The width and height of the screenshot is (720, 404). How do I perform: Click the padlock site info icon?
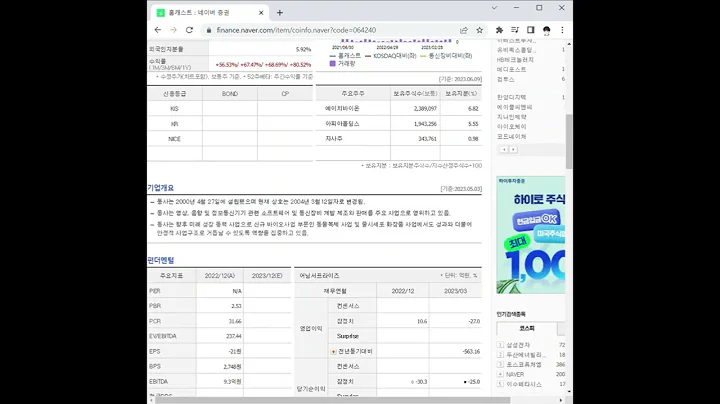[209, 30]
